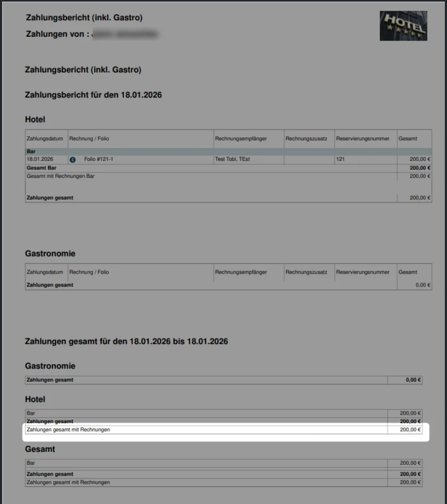Click the date 18.01.2026 in payment row

[40, 159]
